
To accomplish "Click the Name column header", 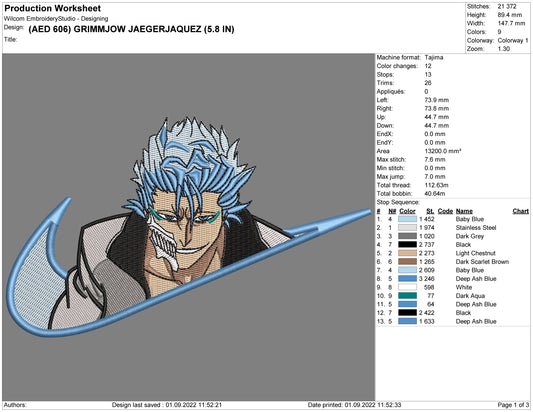I will [x=464, y=211].
